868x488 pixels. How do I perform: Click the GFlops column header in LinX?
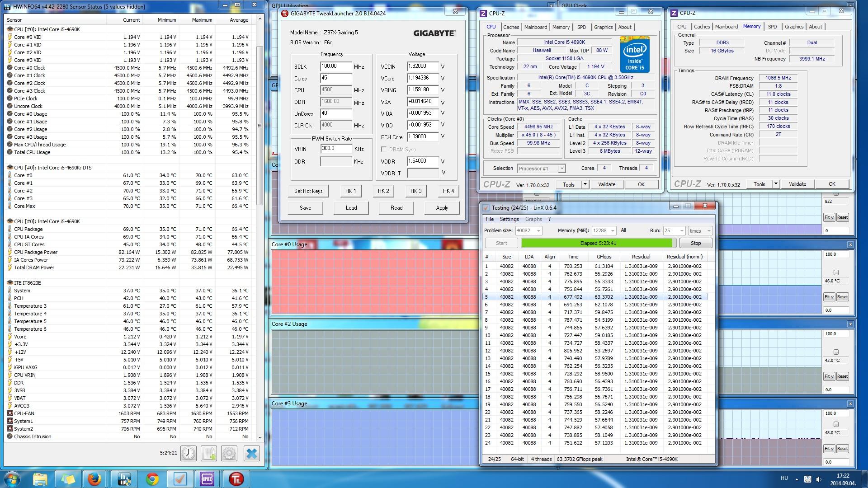coord(604,257)
